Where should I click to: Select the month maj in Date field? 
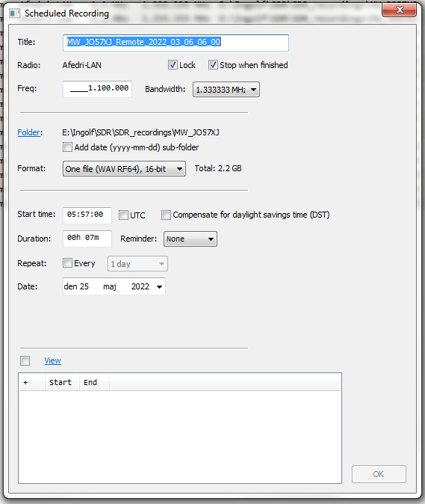click(110, 286)
